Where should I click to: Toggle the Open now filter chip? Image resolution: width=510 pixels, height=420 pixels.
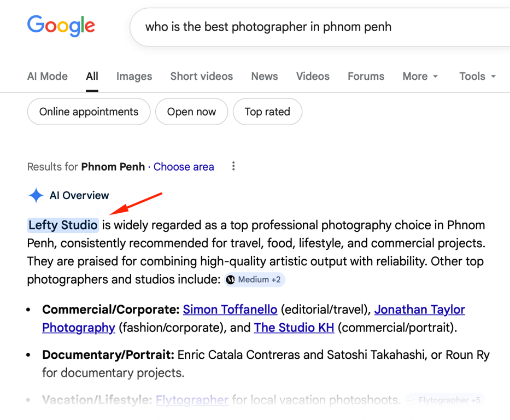(x=191, y=112)
